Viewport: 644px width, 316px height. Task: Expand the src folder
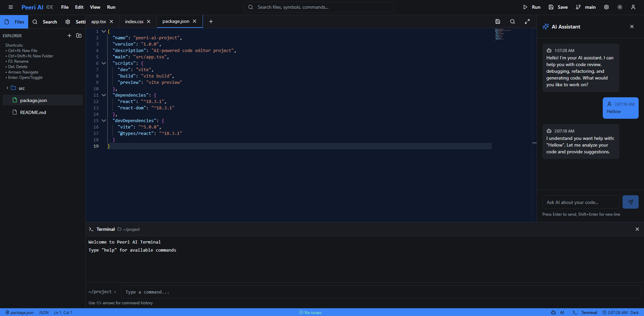(7, 88)
